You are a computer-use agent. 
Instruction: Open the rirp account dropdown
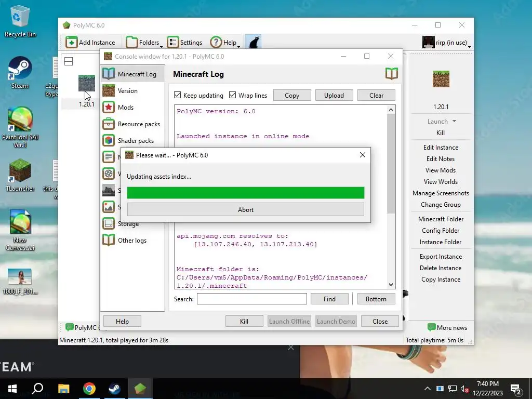point(446,43)
